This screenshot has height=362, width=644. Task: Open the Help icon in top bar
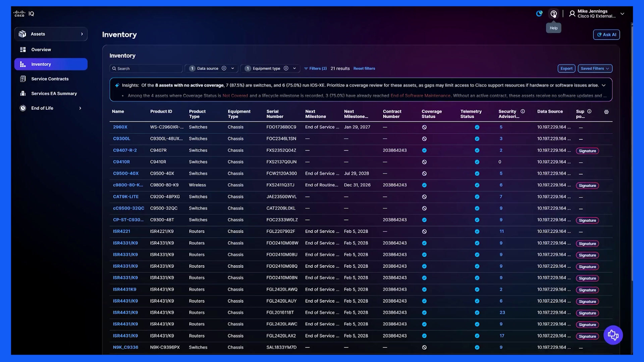tap(553, 14)
